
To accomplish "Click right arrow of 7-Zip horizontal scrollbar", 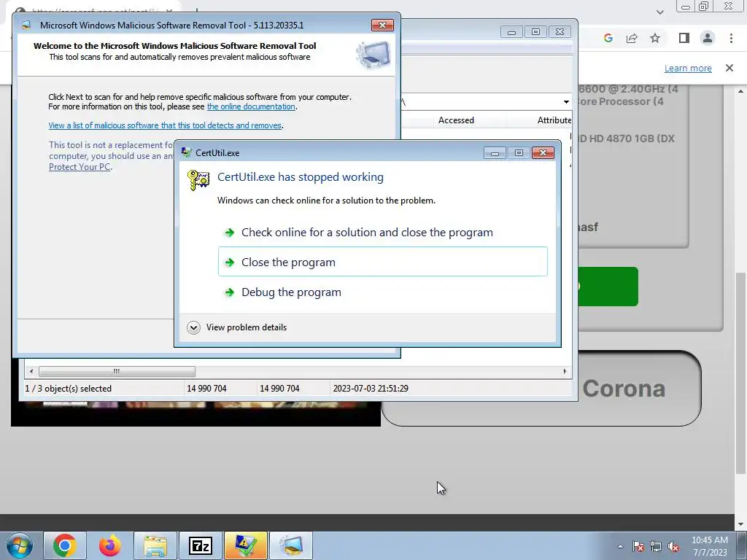I will coord(565,371).
